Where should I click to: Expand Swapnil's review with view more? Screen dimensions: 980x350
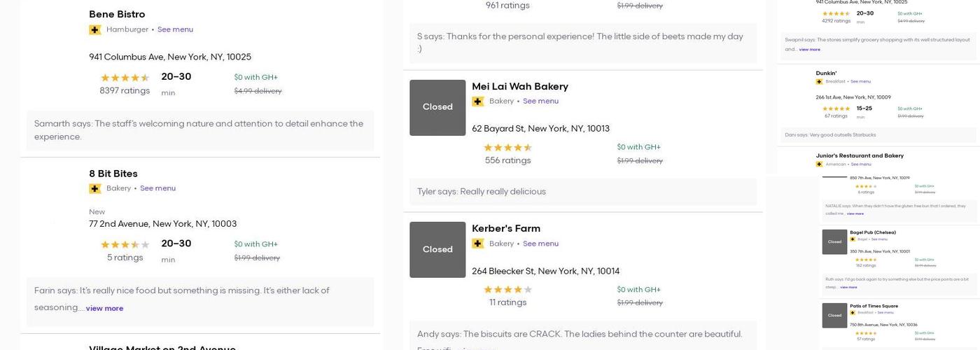(809, 50)
